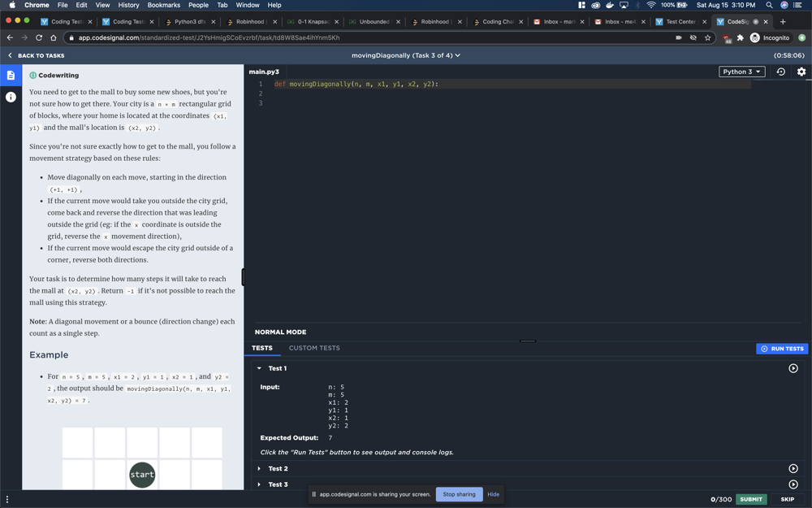Open the Chrome extensions puzzle icon
The height and width of the screenshot is (508, 812).
(x=740, y=37)
